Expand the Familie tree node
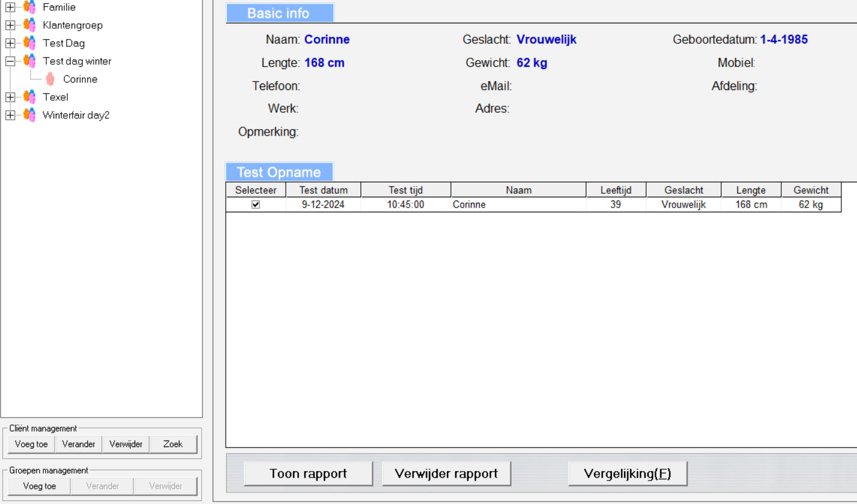The height and width of the screenshot is (504, 857). pyautogui.click(x=10, y=7)
